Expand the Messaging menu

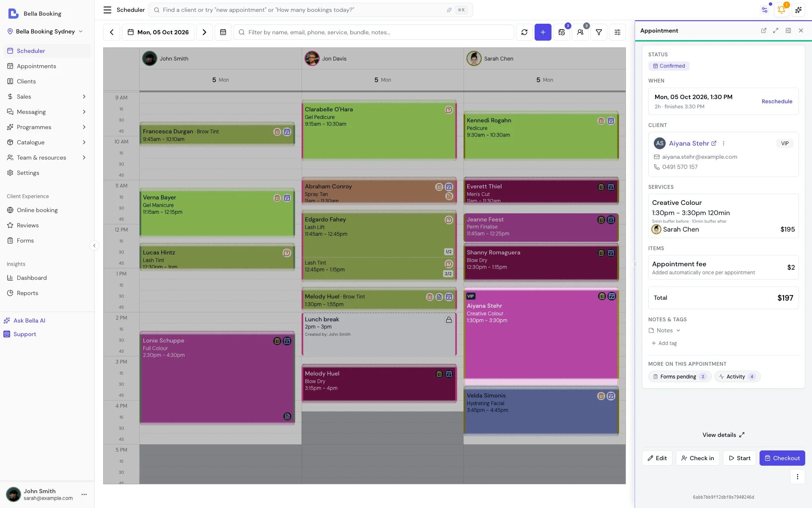(x=47, y=112)
